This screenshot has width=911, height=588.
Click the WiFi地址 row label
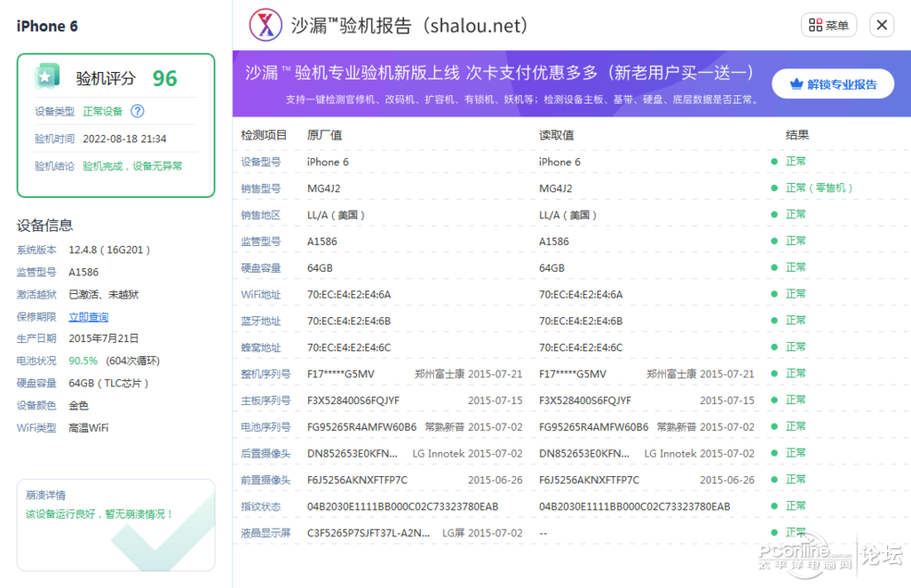click(x=260, y=295)
